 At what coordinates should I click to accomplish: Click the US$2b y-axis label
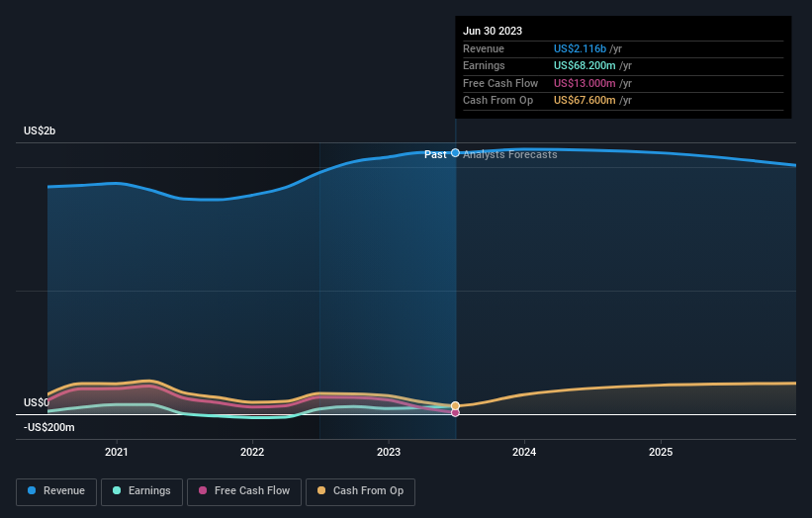40,130
